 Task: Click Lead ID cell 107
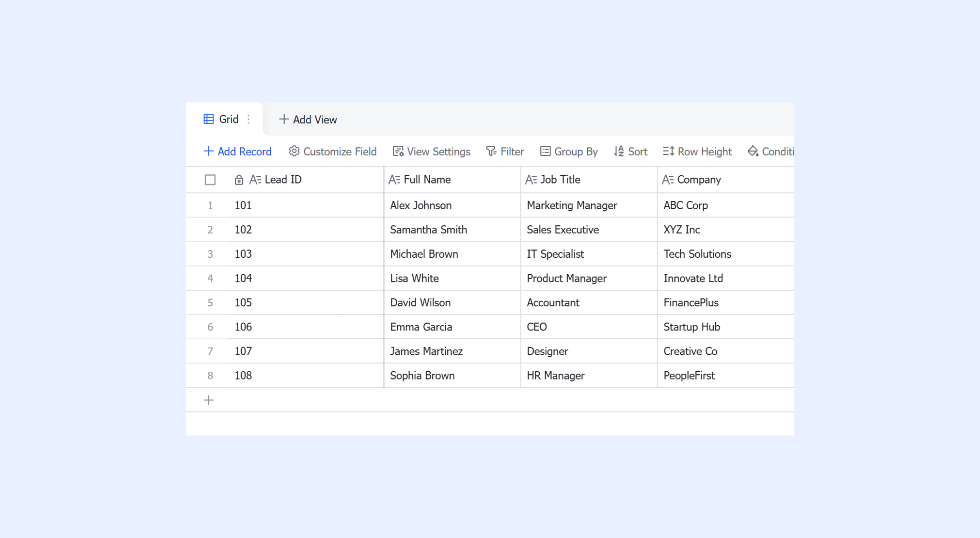306,351
